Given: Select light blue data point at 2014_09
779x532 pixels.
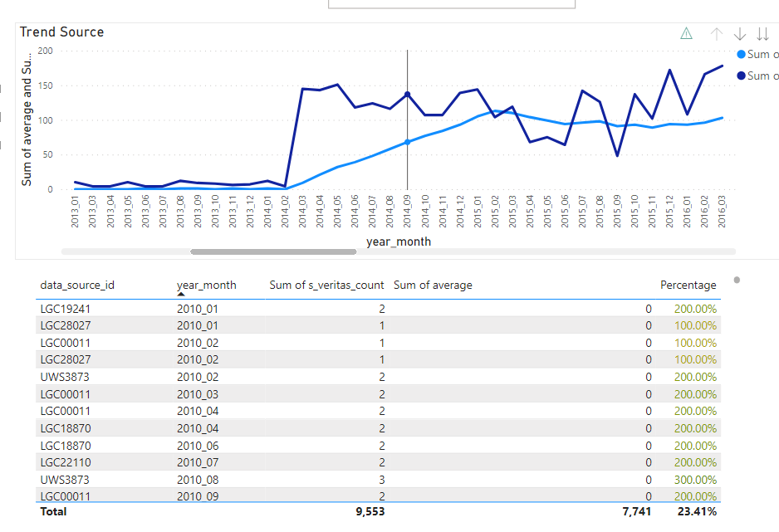Looking at the screenshot, I should (x=408, y=142).
